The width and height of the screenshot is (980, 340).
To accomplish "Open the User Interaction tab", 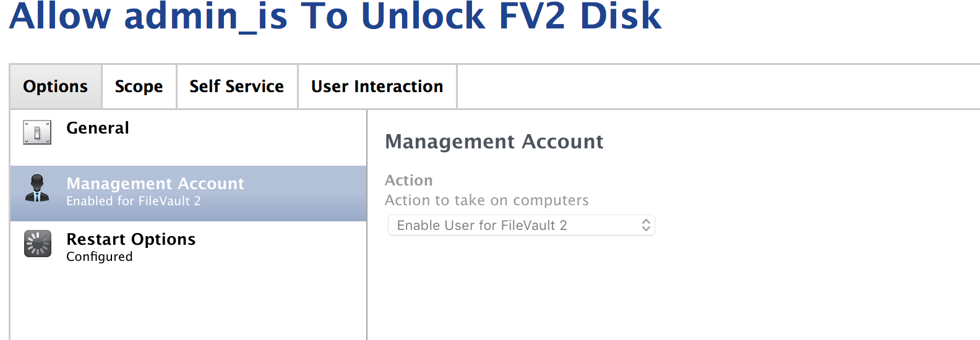I will point(377,87).
